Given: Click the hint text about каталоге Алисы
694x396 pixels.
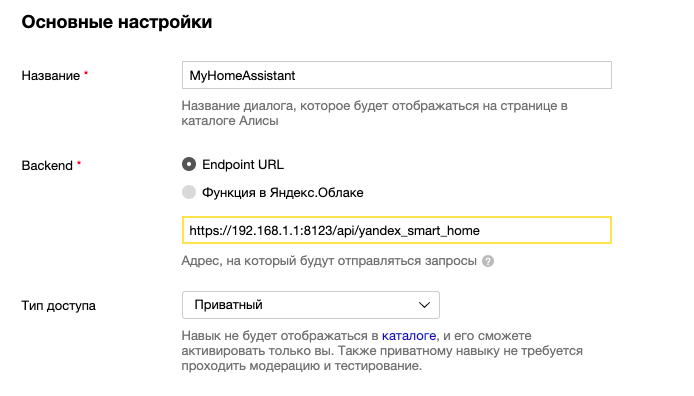Looking at the screenshot, I should click(374, 113).
